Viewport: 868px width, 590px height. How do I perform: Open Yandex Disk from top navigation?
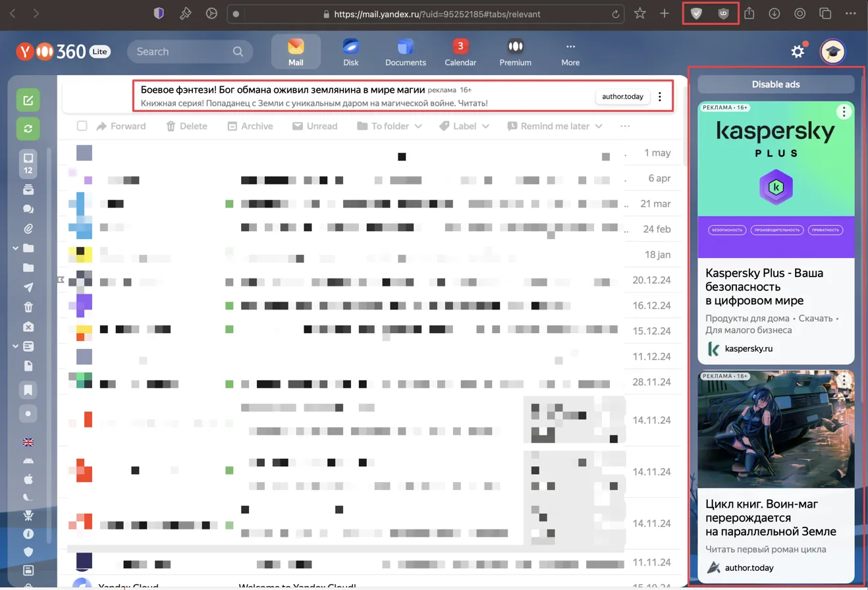pos(350,52)
